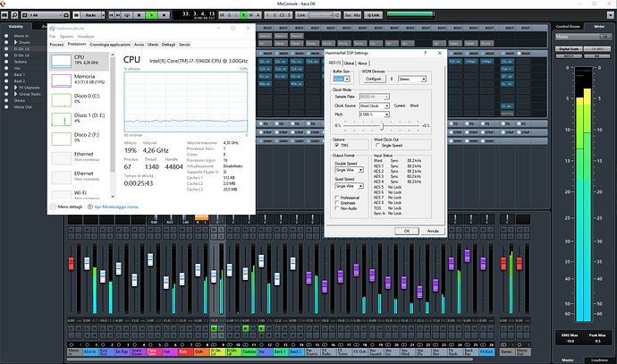The height and width of the screenshot is (364, 617).
Task: Check the Single Speed option
Action: coord(377,145)
